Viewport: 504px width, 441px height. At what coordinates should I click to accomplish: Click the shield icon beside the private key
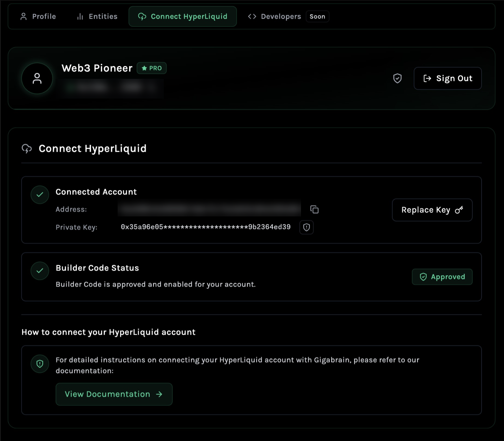coord(306,227)
